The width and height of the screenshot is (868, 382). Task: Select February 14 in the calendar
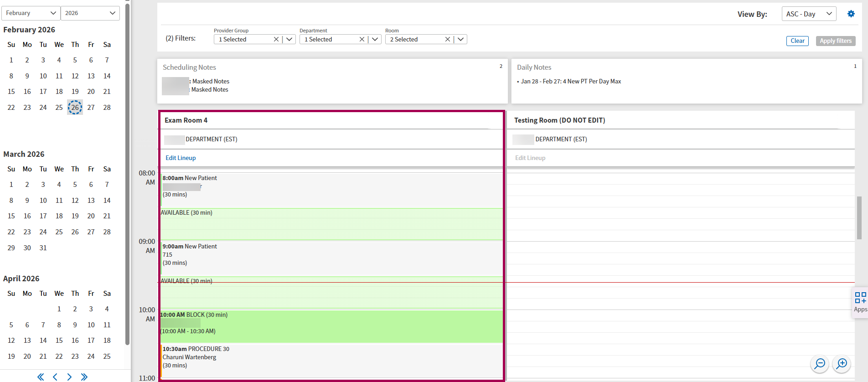point(107,76)
